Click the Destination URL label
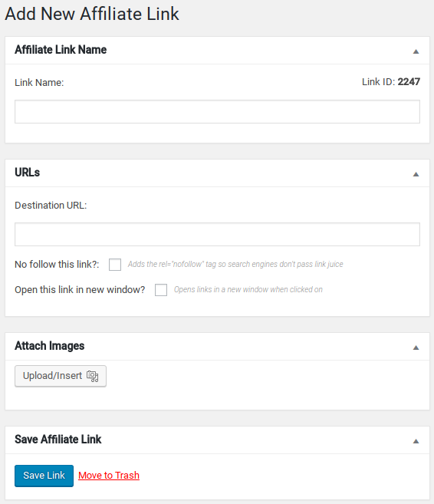Viewport: 434px width, 504px height. tap(51, 206)
